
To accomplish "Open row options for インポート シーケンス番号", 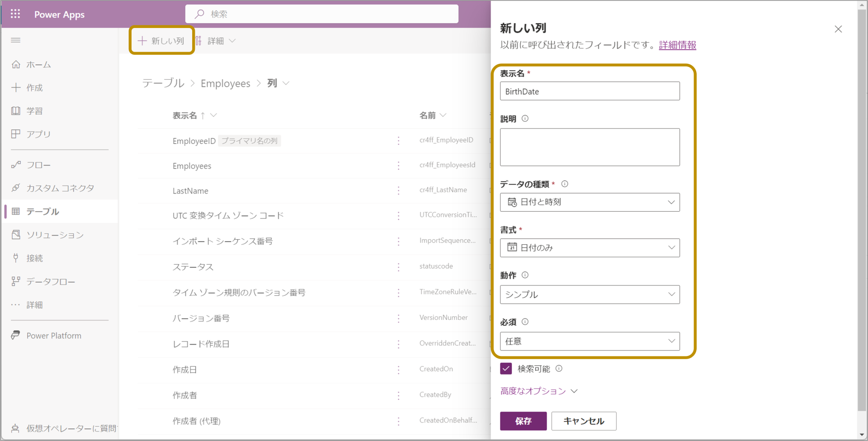I will 398,241.
